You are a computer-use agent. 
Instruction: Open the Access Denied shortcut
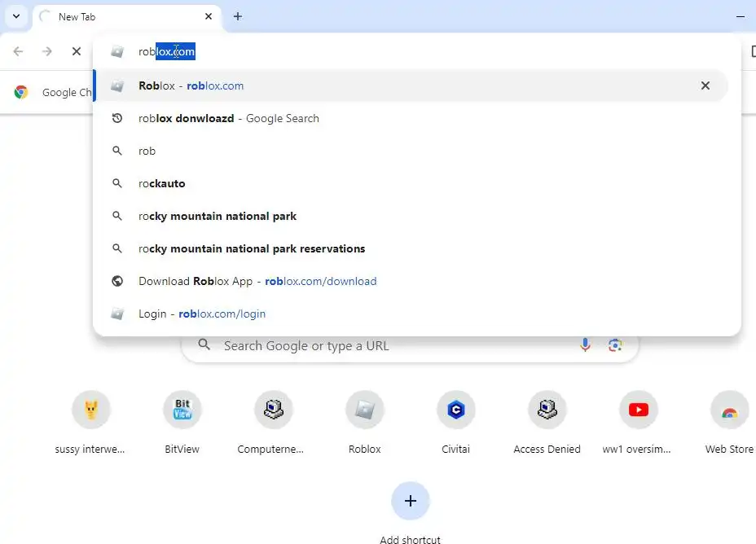click(x=547, y=423)
